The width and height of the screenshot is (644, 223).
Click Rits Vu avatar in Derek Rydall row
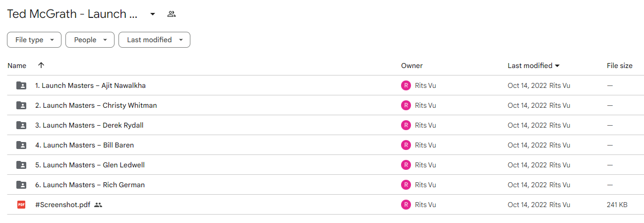pos(406,125)
